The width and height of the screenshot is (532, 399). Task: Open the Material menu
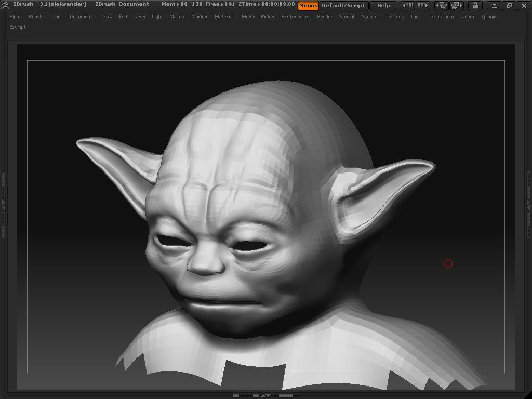point(224,16)
